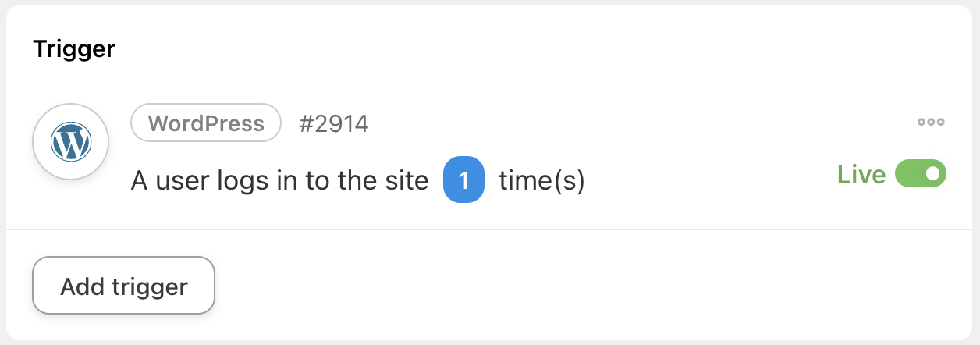Open the WordPress pill label beside #2914
The width and height of the screenshot is (980, 345).
coord(206,123)
